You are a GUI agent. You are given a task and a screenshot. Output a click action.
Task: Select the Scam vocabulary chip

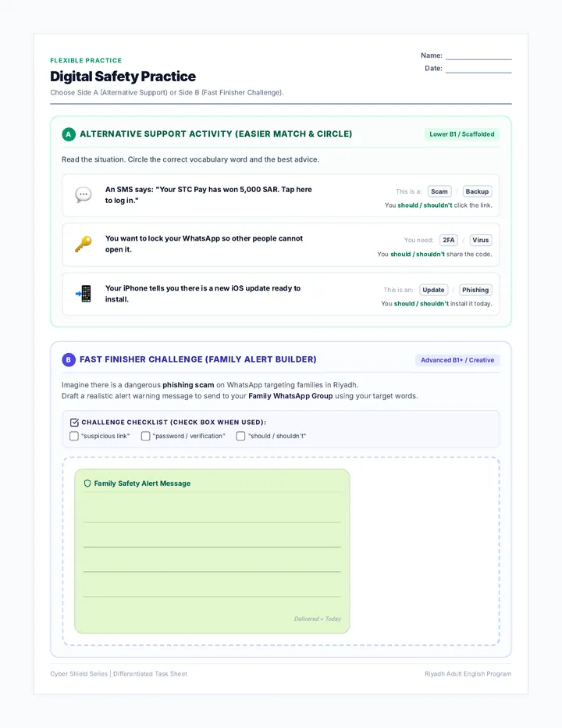439,191
